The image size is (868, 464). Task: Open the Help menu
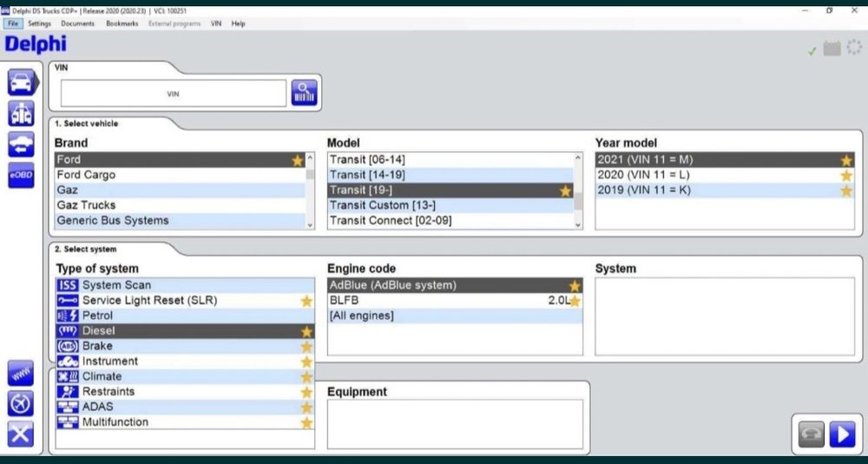tap(238, 23)
